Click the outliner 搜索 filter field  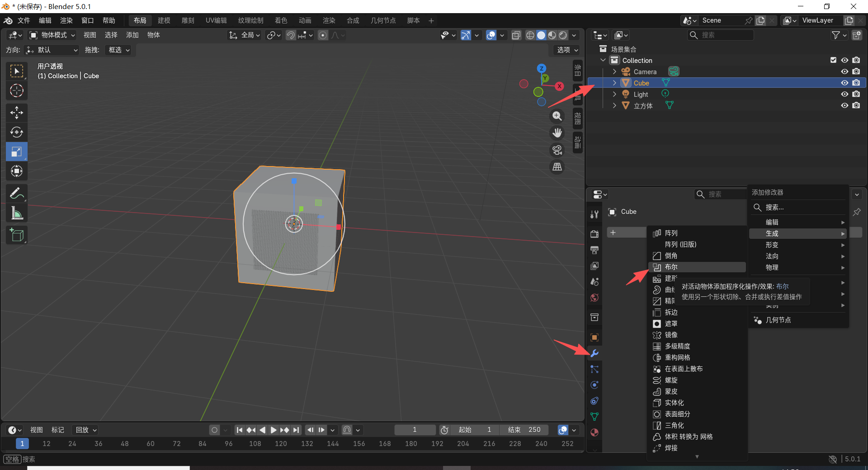tap(721, 35)
